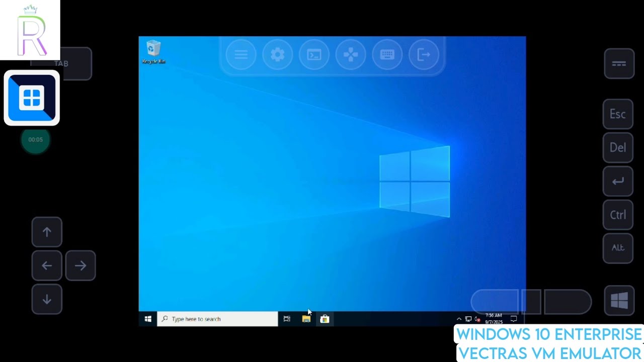The width and height of the screenshot is (644, 362).
Task: Click the 7:56 AM taskbar clock
Action: click(494, 319)
